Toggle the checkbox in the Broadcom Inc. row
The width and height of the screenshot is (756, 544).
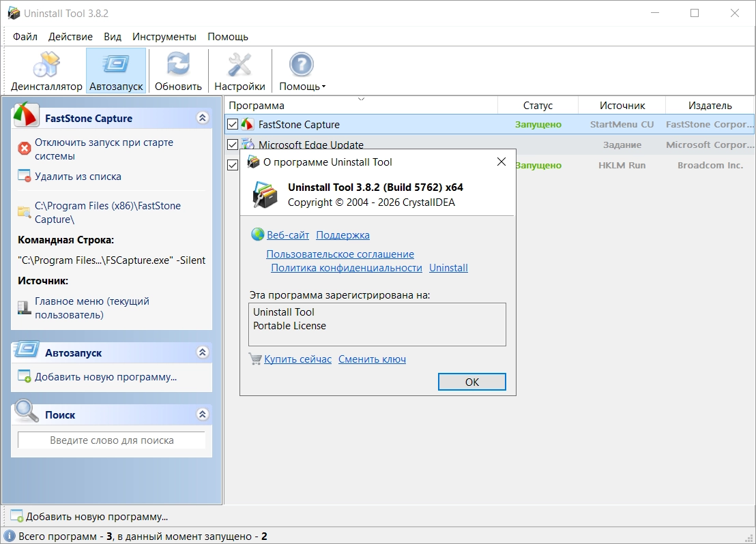tap(233, 165)
